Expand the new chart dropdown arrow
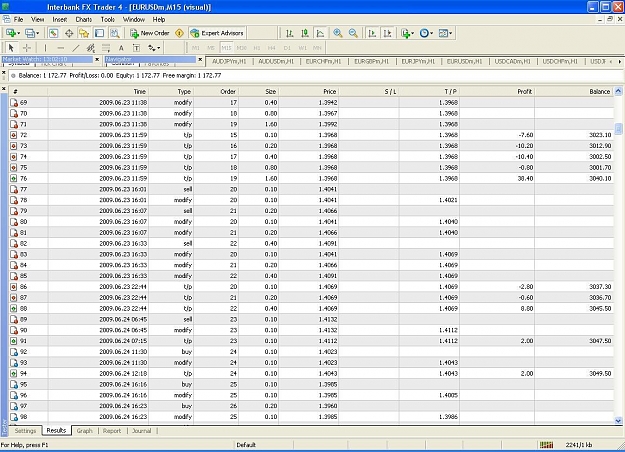Viewport: 625px width, 452px height. (19, 33)
